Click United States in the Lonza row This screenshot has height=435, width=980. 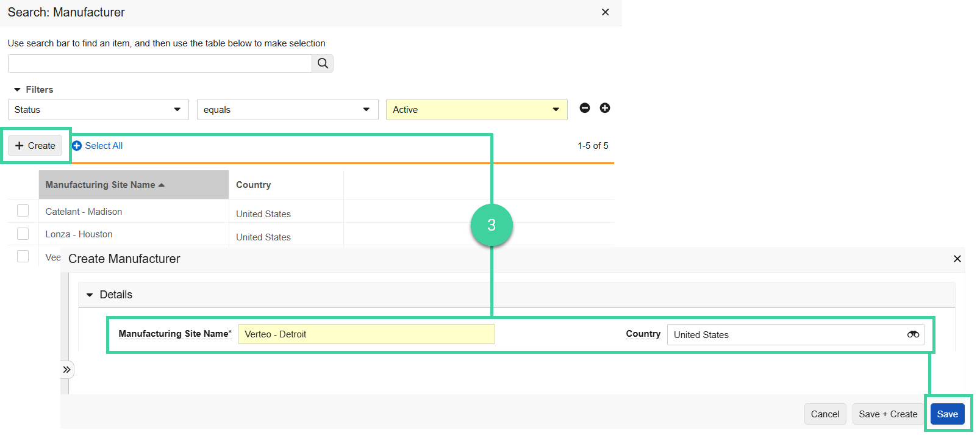click(x=263, y=237)
